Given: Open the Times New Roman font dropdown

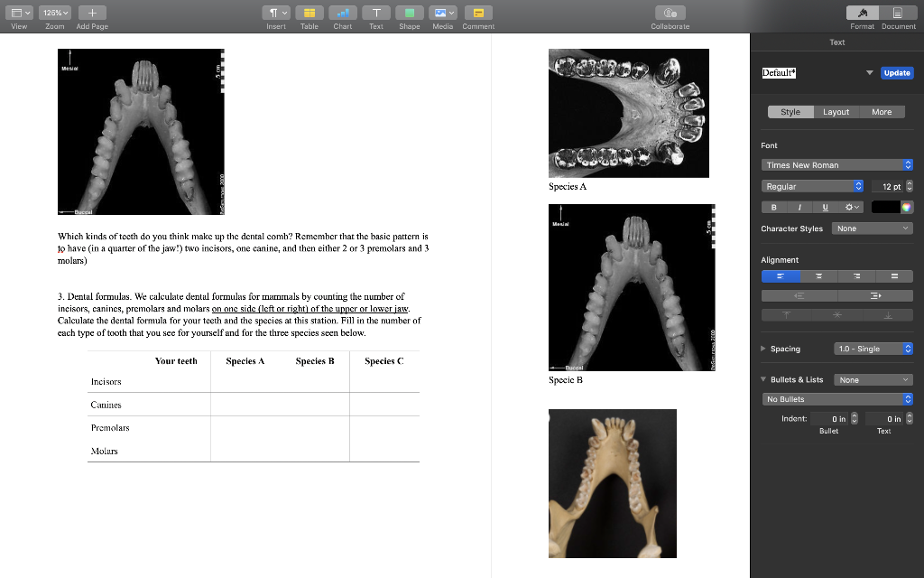Looking at the screenshot, I should [836, 164].
